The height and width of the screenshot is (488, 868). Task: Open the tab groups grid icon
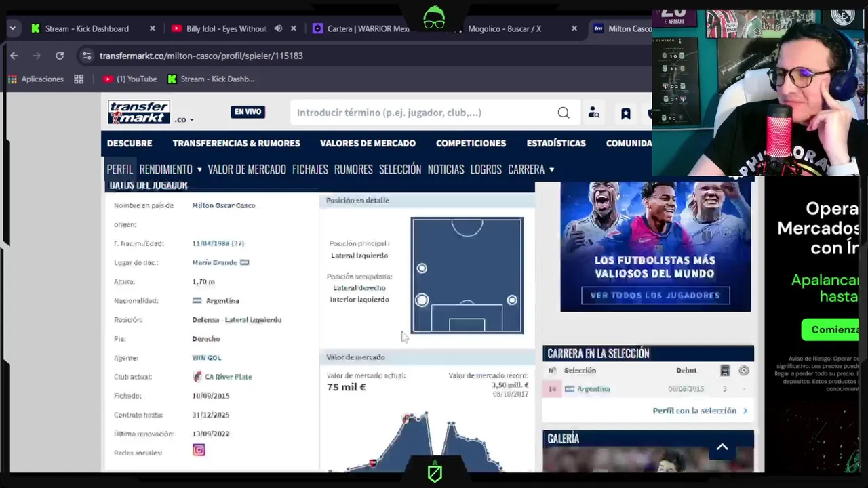79,79
